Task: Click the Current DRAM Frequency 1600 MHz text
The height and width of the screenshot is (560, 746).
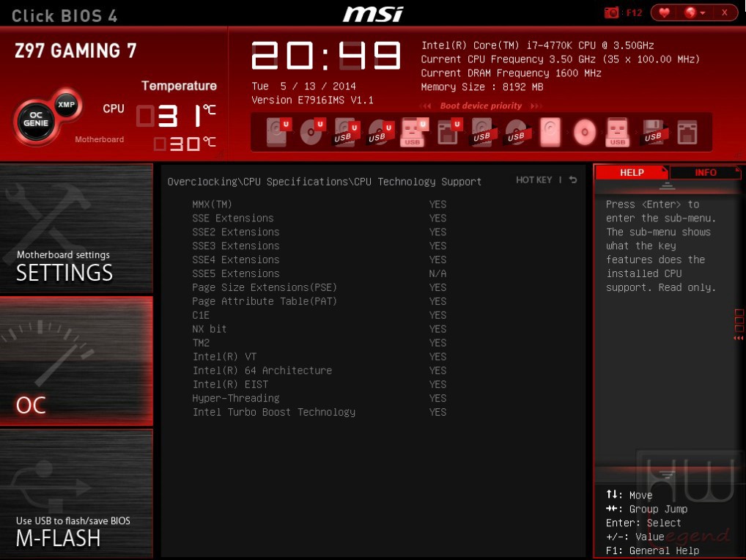Action: pos(511,73)
